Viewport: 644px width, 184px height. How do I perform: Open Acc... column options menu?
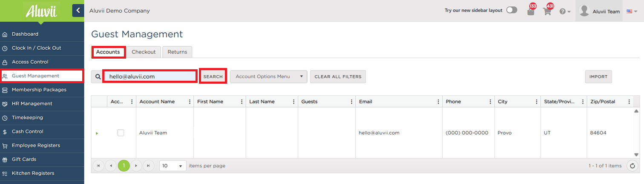pyautogui.click(x=132, y=102)
